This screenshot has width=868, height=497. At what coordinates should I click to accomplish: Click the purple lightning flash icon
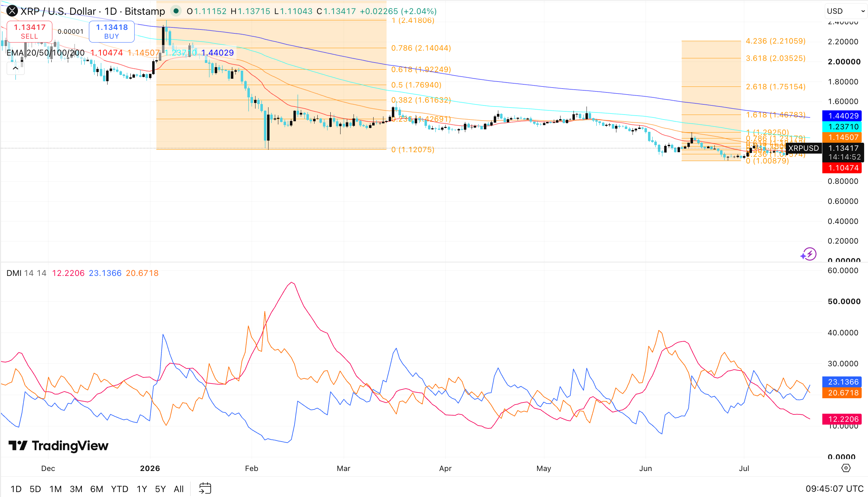[x=809, y=254]
